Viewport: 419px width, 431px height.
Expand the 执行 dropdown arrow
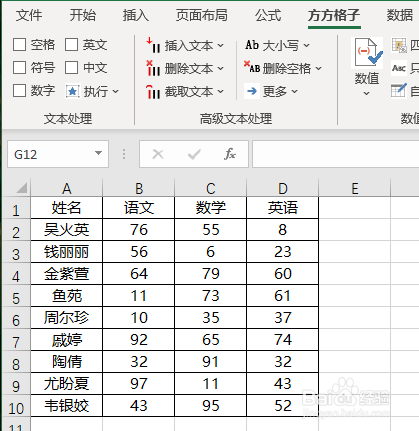click(x=115, y=91)
